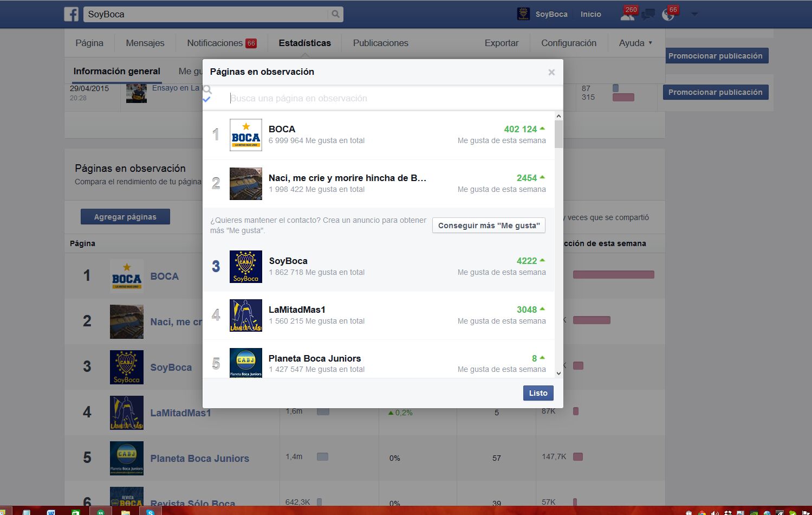The width and height of the screenshot is (812, 515).
Task: Click the dialog scrollbar down arrow
Action: [558, 374]
